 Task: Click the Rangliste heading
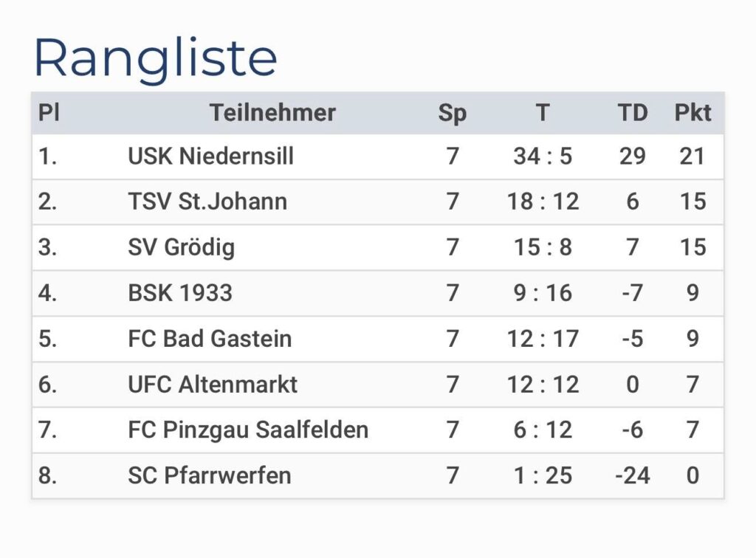pos(156,58)
